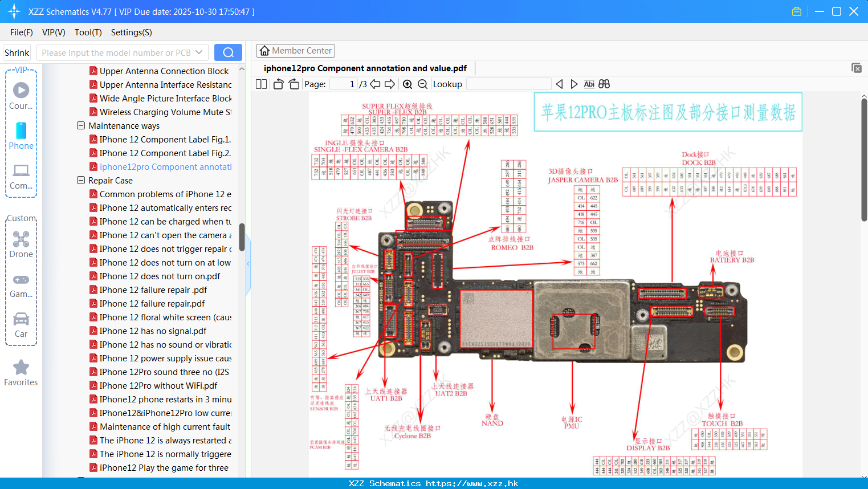Go to the next PDF page
868x489 pixels.
tap(390, 84)
